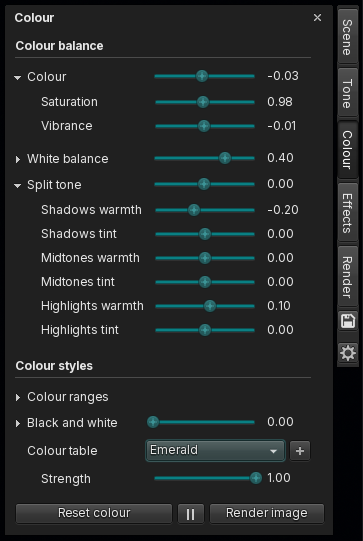Screen dimensions: 363x541
Task: Click the White balance slider handle
Action: coord(225,158)
